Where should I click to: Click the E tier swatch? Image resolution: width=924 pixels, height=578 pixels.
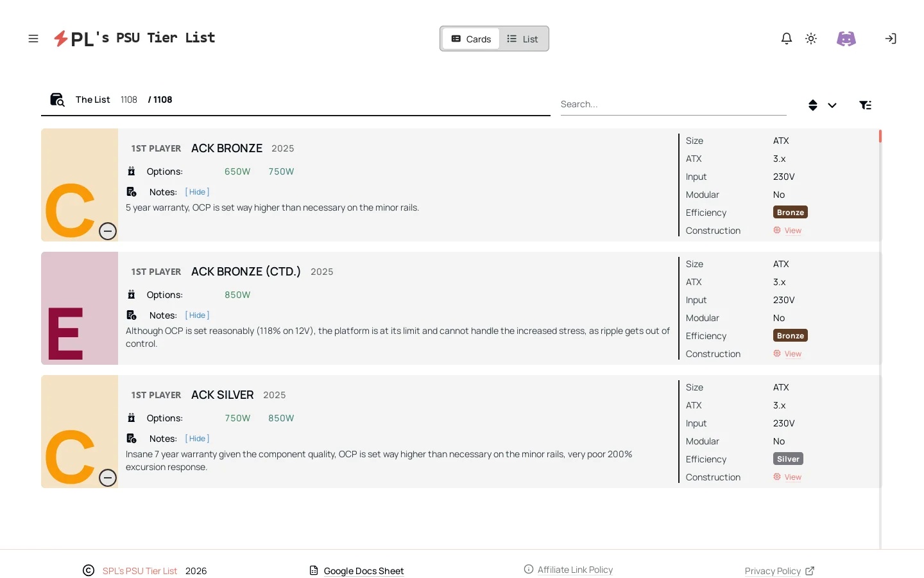pyautogui.click(x=80, y=308)
